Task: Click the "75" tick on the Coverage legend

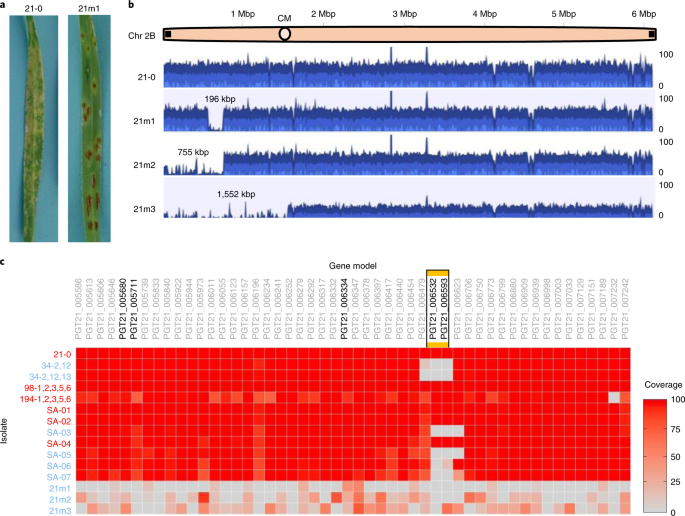Action: coord(675,429)
